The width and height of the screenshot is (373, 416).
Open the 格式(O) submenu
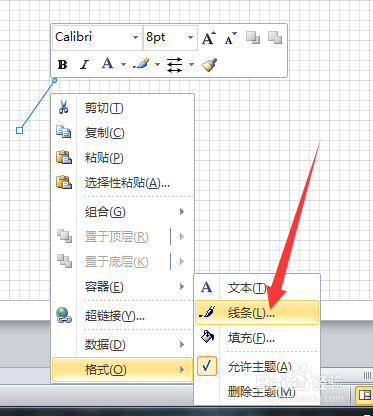pyautogui.click(x=122, y=370)
